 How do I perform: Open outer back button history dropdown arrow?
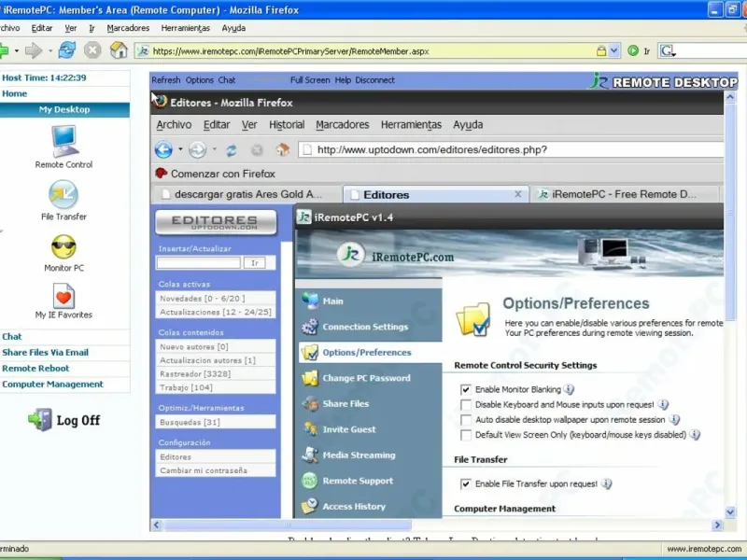(x=17, y=50)
